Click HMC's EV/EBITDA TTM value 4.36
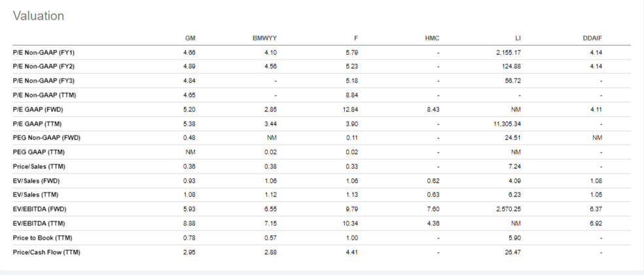Image resolution: width=644 pixels, height=275 pixels. [x=433, y=223]
